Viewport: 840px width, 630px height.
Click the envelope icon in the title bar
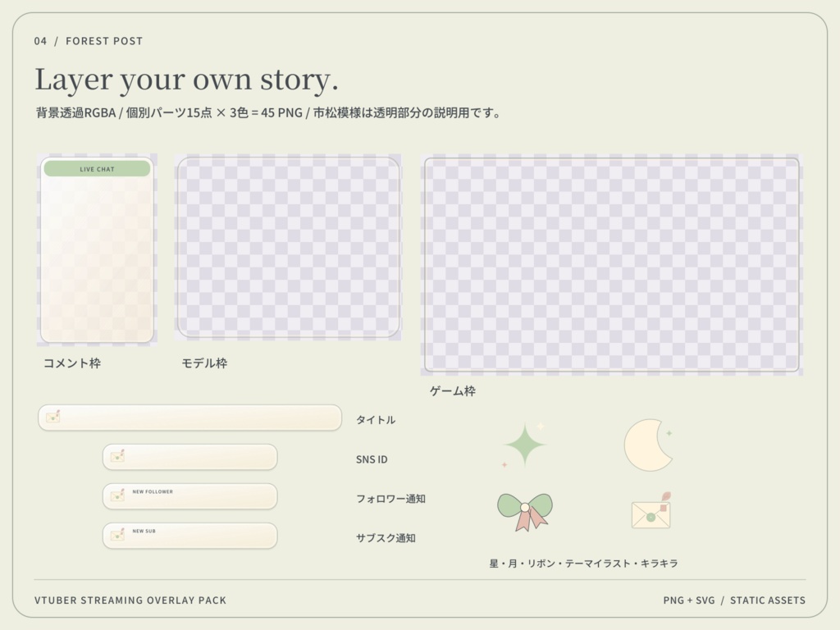(53, 416)
